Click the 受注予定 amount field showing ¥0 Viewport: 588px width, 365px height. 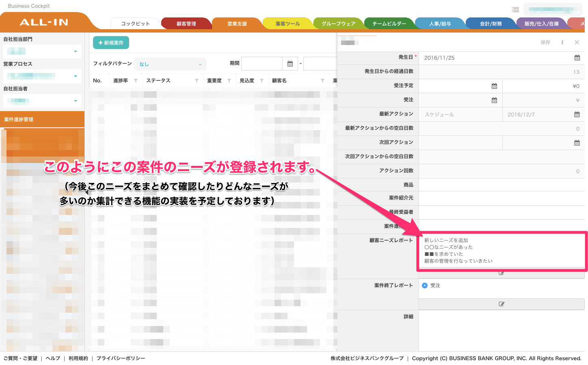click(543, 86)
